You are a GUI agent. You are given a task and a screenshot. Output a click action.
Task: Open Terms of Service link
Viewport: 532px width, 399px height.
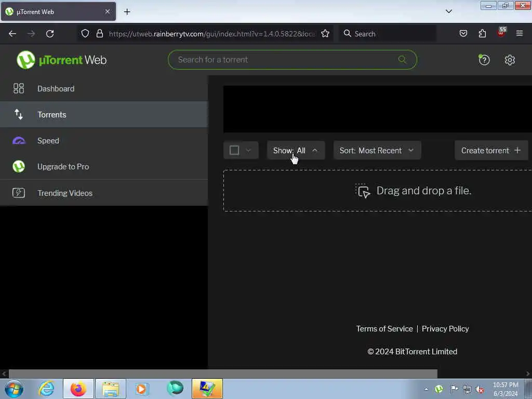(384, 329)
